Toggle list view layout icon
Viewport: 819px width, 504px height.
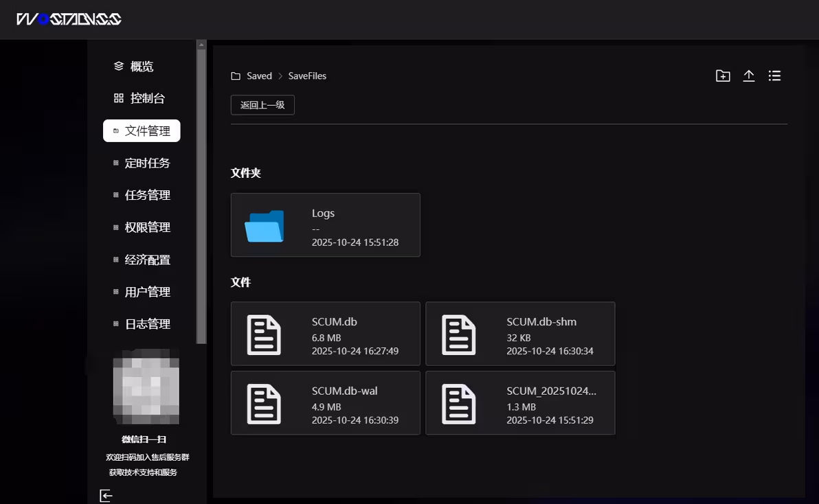pyautogui.click(x=774, y=76)
